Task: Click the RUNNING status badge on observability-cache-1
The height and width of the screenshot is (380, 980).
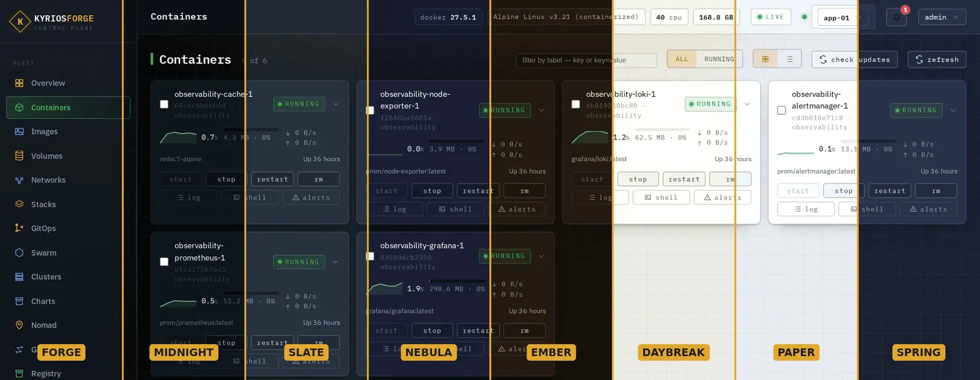Action: [299, 104]
